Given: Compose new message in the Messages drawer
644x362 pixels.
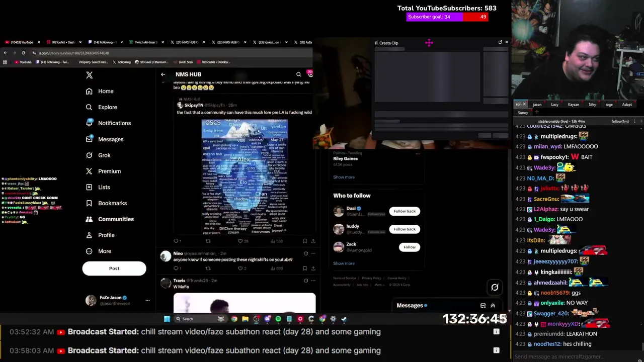Looking at the screenshot, I should tap(483, 306).
